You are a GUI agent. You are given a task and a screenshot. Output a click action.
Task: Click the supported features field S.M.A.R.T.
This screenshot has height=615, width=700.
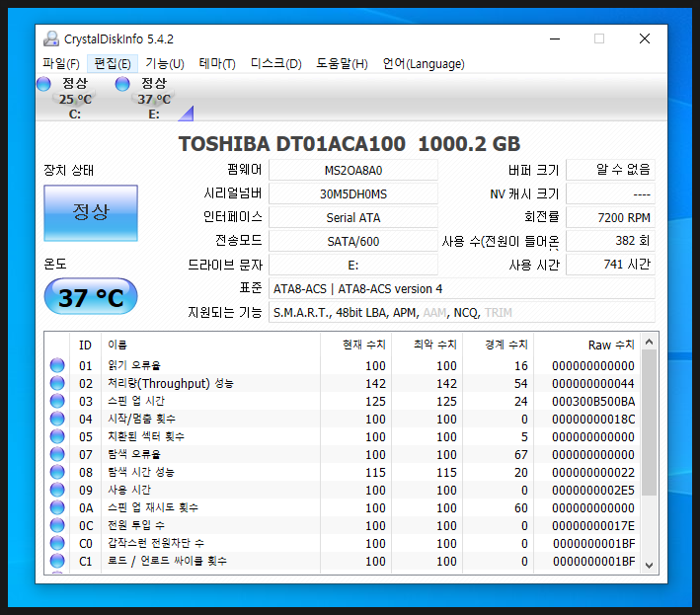[462, 312]
